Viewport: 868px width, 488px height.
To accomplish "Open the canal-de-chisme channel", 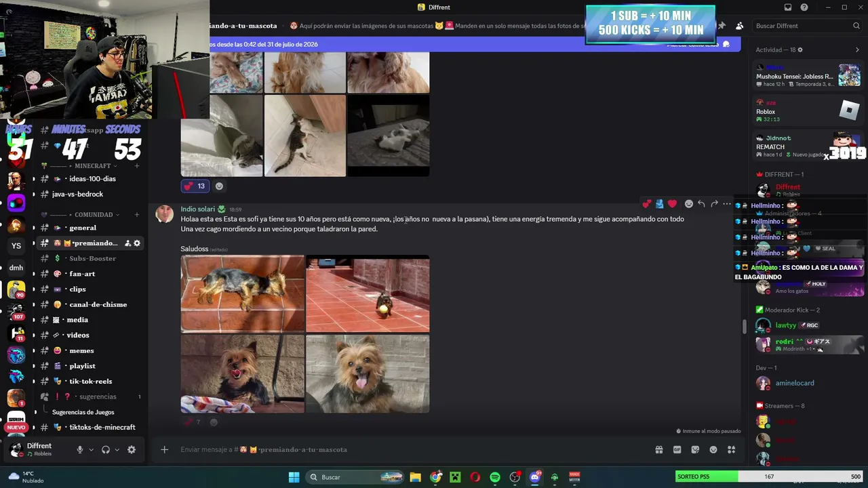I will click(x=90, y=304).
